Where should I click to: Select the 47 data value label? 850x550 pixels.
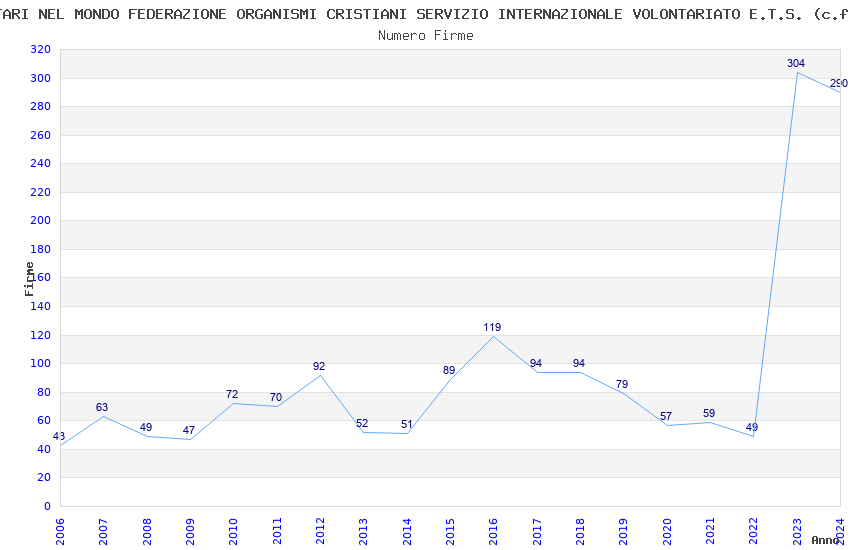[x=189, y=430]
